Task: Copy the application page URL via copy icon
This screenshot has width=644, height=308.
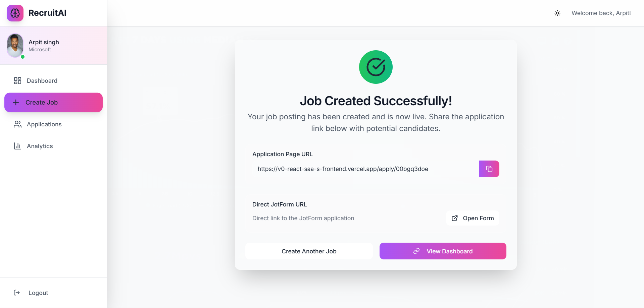Action: pyautogui.click(x=489, y=169)
